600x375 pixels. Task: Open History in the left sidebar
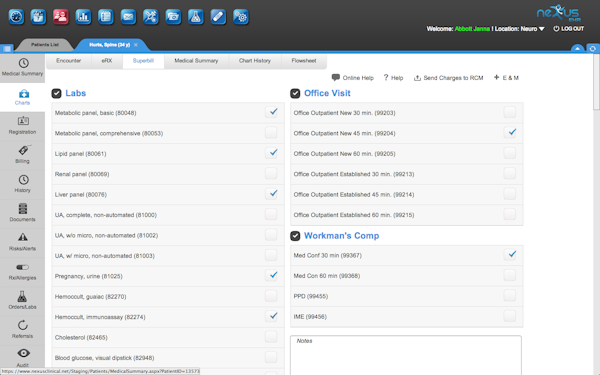[x=23, y=184]
